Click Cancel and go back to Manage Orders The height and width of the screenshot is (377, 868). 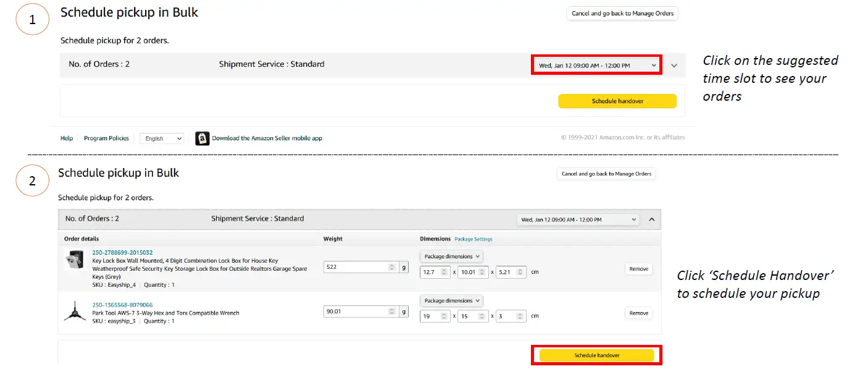[x=622, y=13]
